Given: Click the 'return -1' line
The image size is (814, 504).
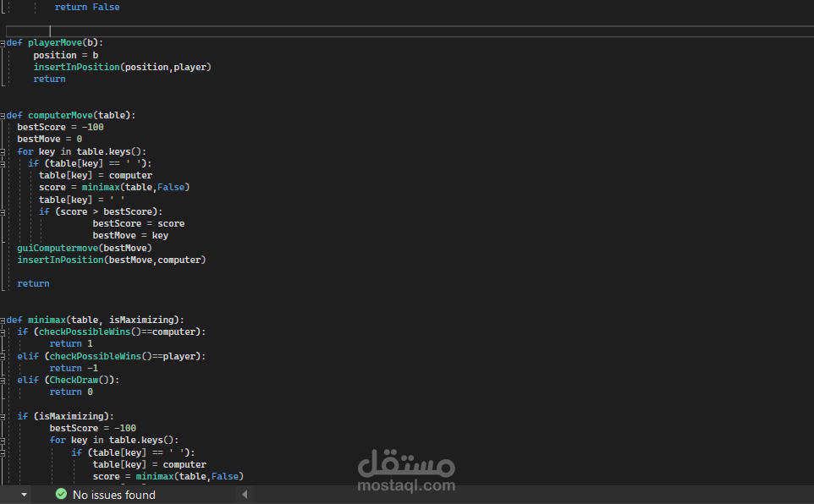Looking at the screenshot, I should (x=74, y=368).
